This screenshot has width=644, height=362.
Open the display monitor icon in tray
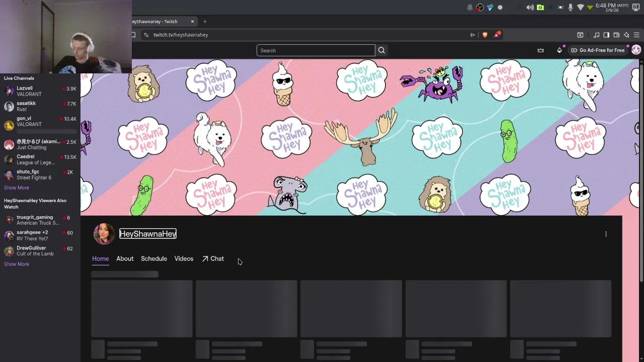636,7
